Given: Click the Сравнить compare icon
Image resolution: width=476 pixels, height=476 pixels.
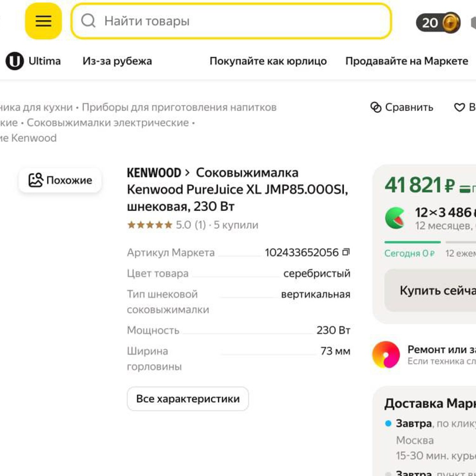Looking at the screenshot, I should point(376,107).
